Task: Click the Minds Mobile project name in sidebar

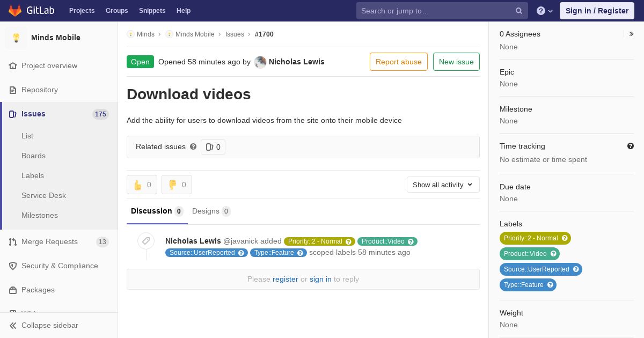Action: point(56,38)
